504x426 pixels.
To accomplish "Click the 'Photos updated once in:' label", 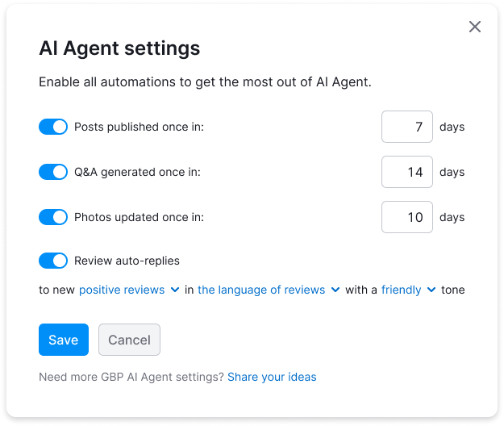I will coord(139,217).
